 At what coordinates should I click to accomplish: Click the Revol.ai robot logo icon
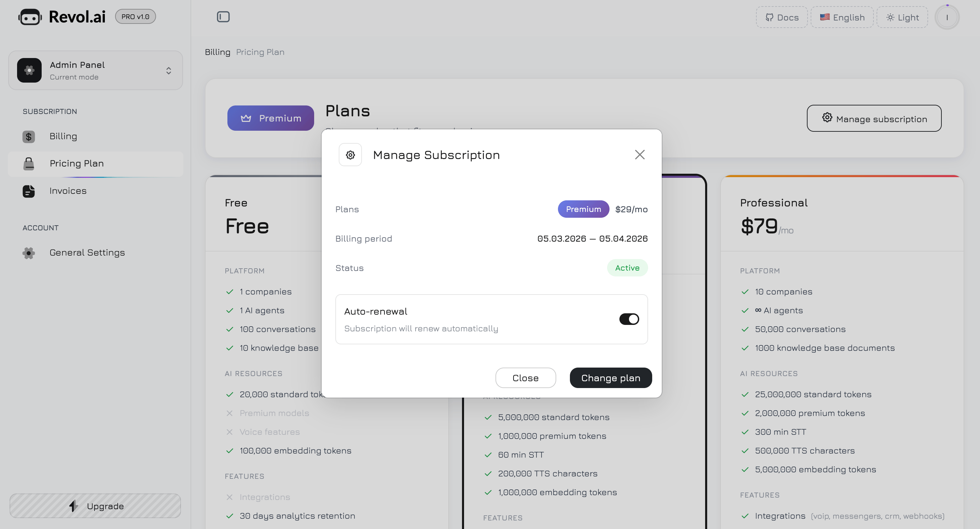click(x=30, y=17)
